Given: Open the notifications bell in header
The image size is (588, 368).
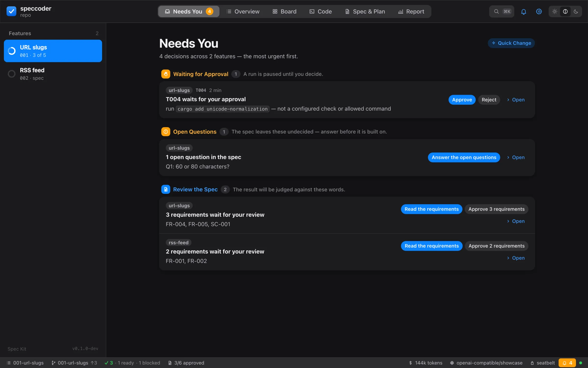Looking at the screenshot, I should [x=524, y=12].
